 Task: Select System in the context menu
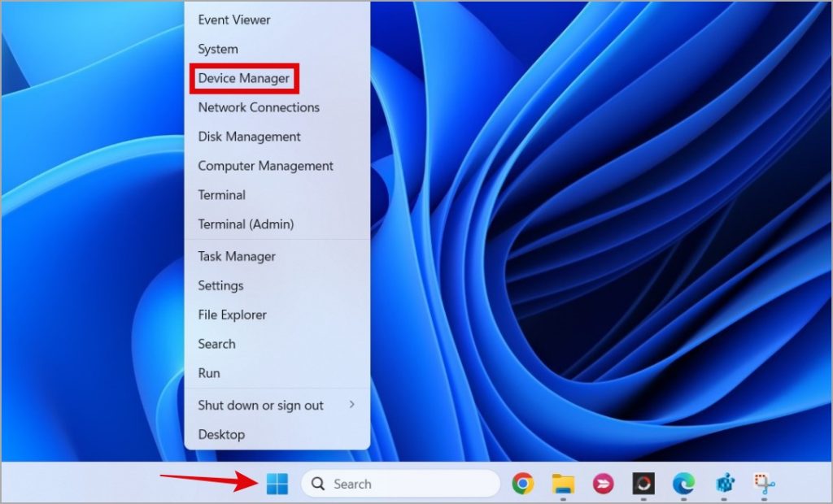pyautogui.click(x=277, y=49)
